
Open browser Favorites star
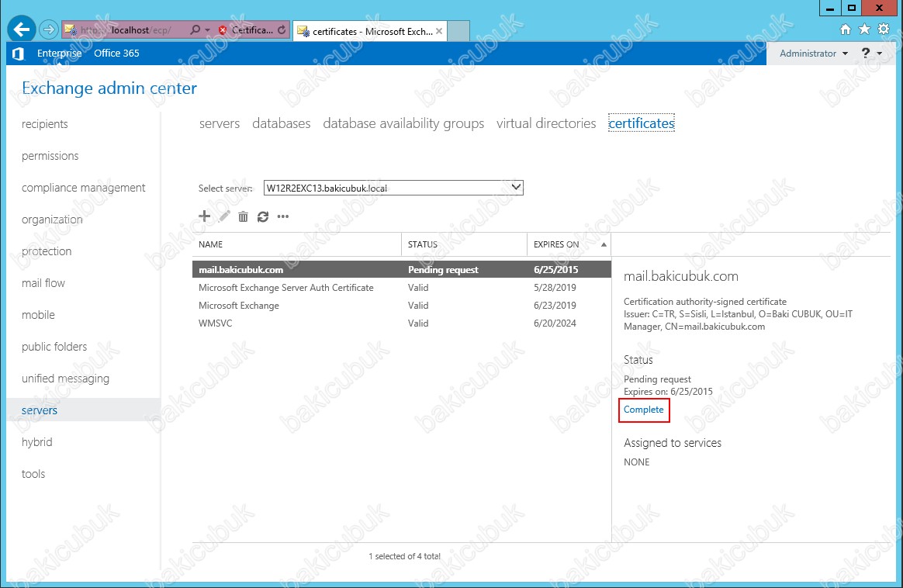pos(864,29)
